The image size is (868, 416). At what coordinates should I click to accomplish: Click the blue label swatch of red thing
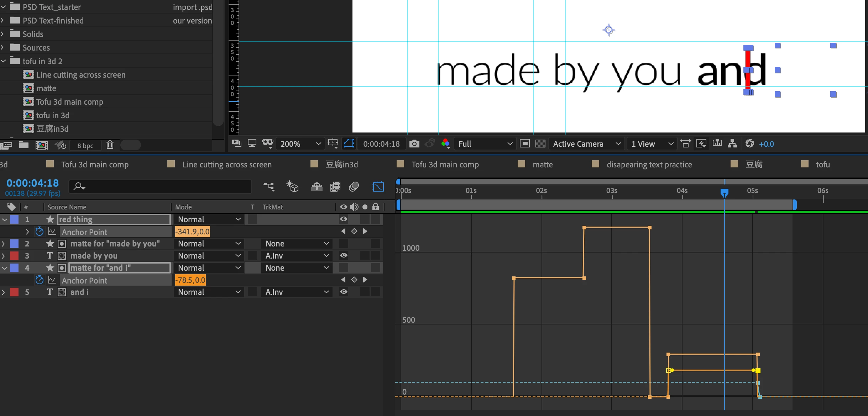(14, 219)
